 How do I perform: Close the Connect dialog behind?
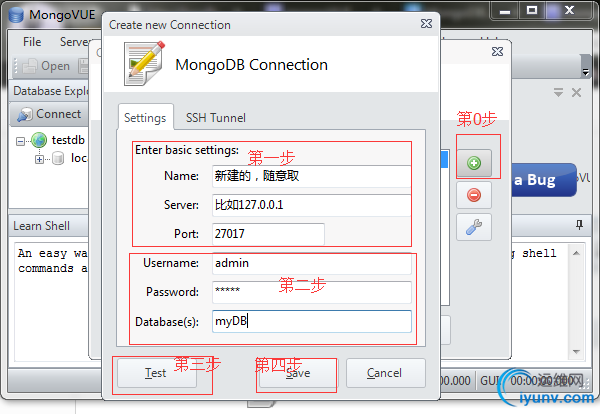497,52
